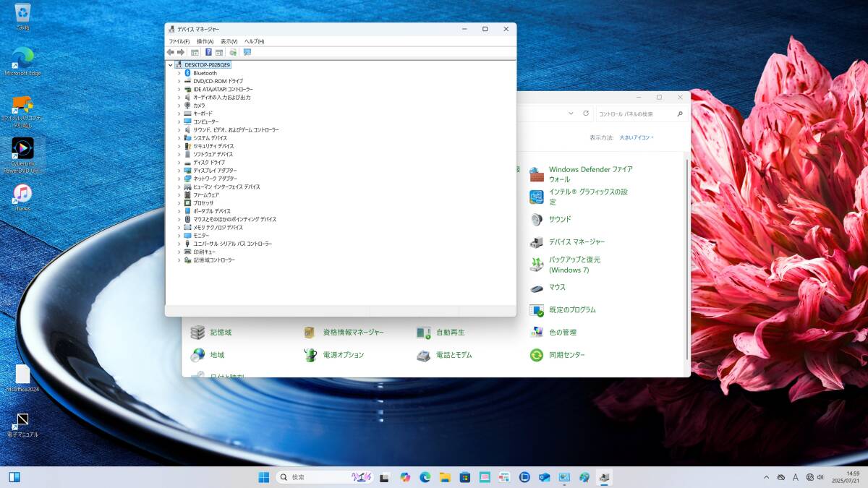Viewport: 868px width, 488px height.
Task: Open 同期センター in Control Panel
Action: [x=566, y=355]
